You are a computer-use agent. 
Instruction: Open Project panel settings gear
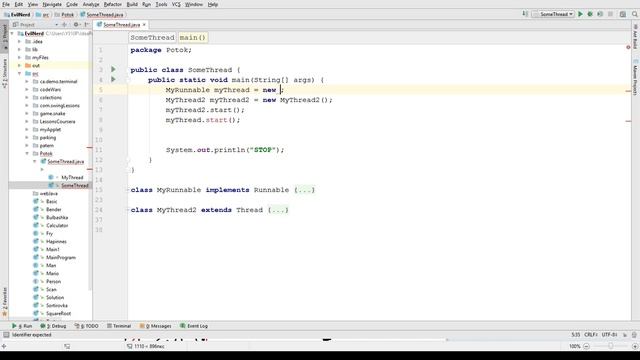pos(76,24)
